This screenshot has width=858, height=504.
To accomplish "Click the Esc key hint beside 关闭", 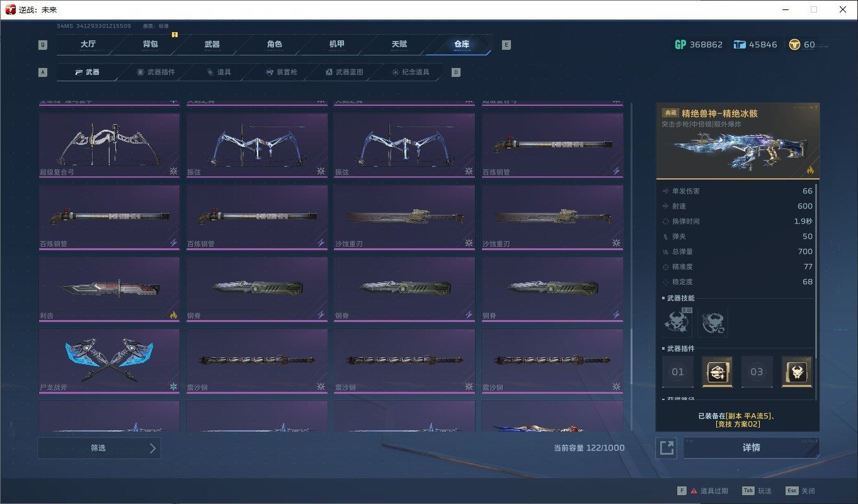I will point(792,491).
